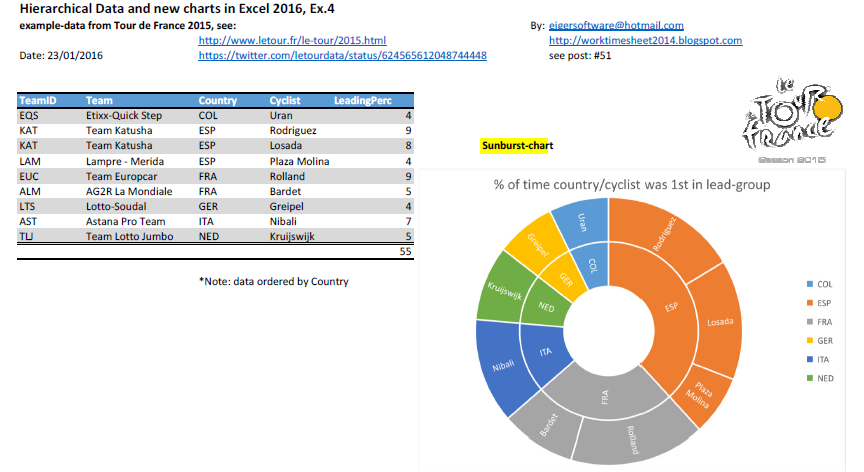This screenshot has height=472, width=864.
Task: Click the LTS TeamID cell
Action: pyautogui.click(x=27, y=207)
